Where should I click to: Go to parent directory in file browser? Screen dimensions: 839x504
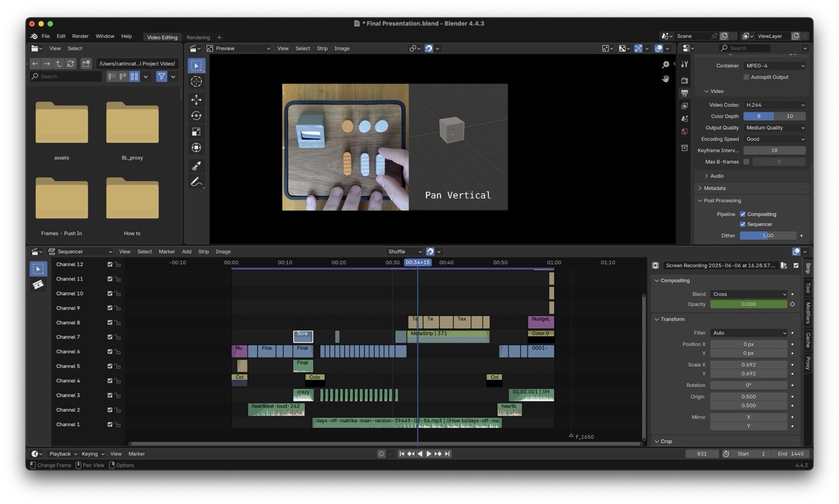coord(58,64)
